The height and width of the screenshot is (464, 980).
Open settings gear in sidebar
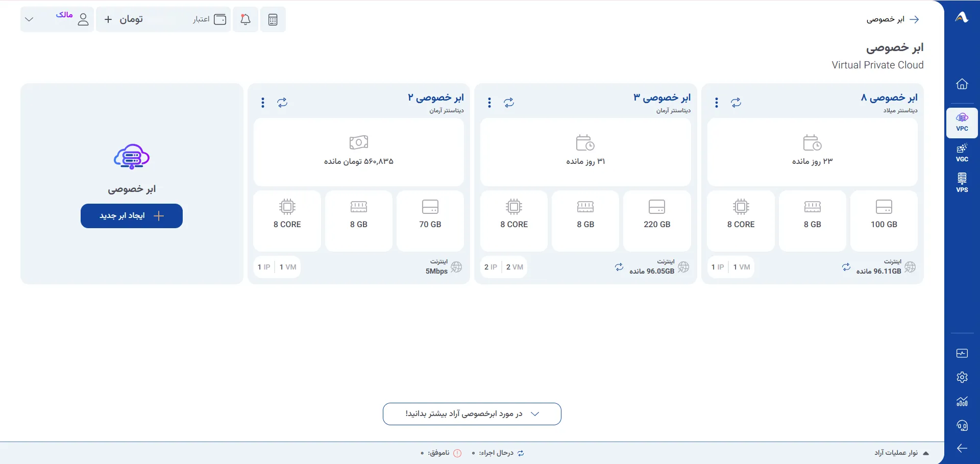pos(962,377)
